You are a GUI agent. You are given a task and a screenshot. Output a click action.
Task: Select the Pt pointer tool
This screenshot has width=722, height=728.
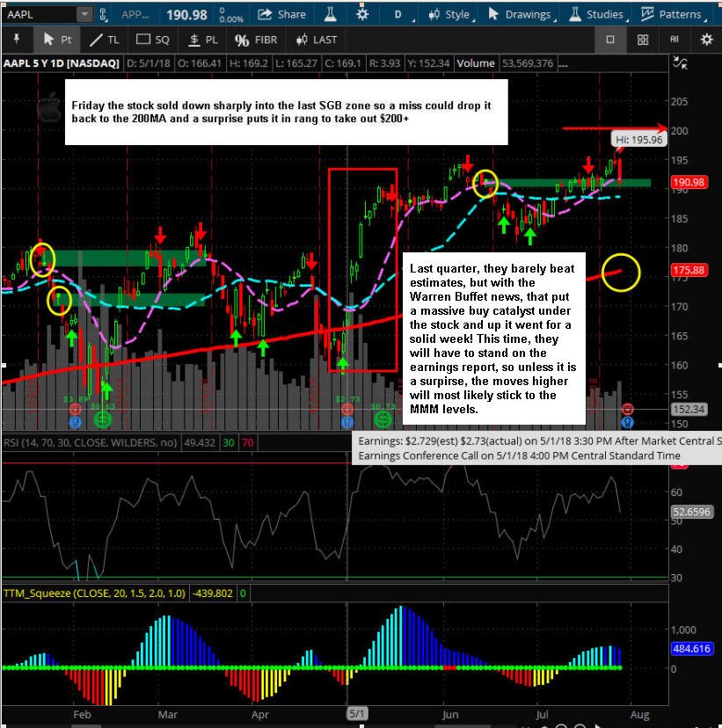click(56, 40)
